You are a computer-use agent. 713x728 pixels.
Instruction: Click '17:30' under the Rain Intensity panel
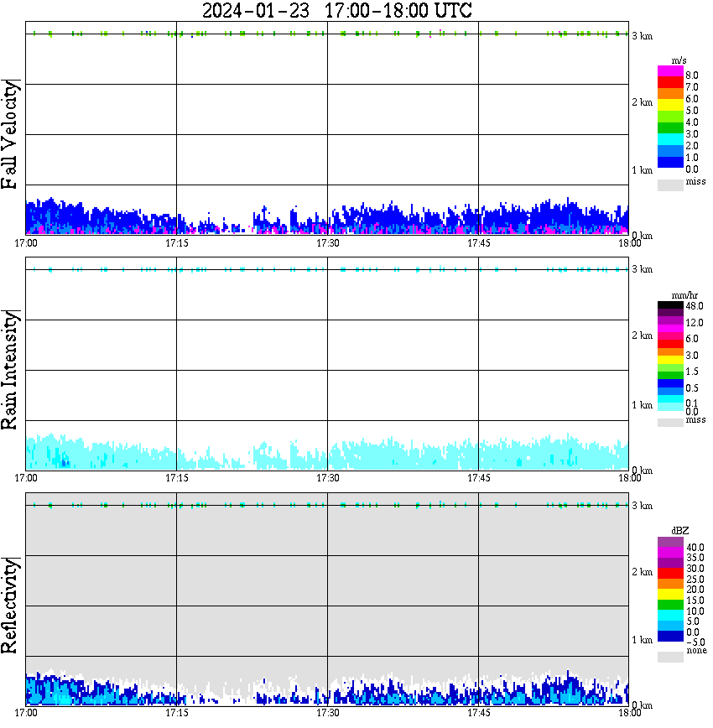coord(328,478)
